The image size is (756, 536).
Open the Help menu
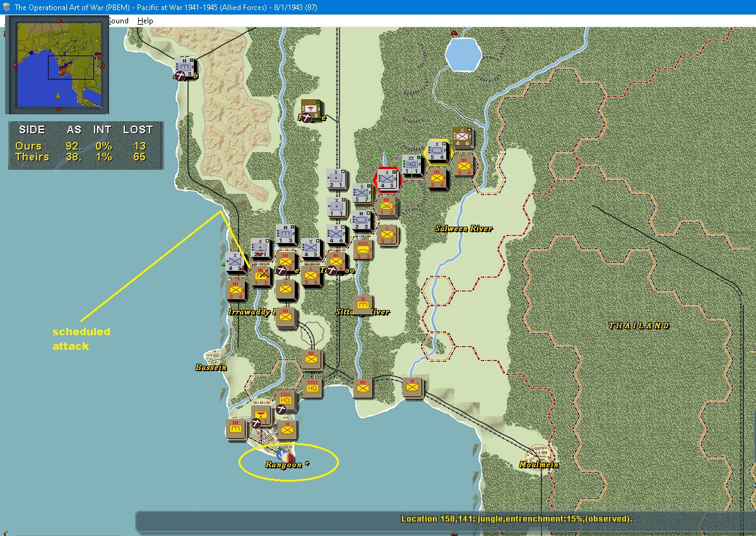pyautogui.click(x=145, y=21)
